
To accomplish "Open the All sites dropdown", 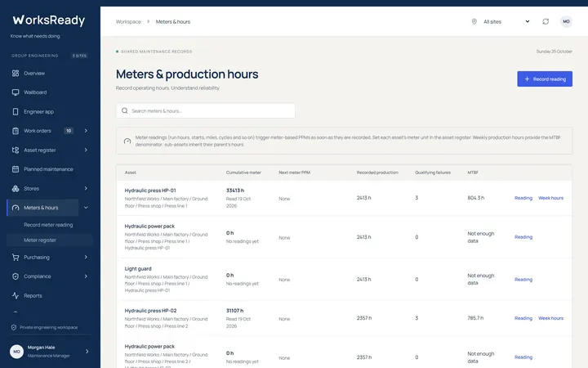I will tap(506, 21).
